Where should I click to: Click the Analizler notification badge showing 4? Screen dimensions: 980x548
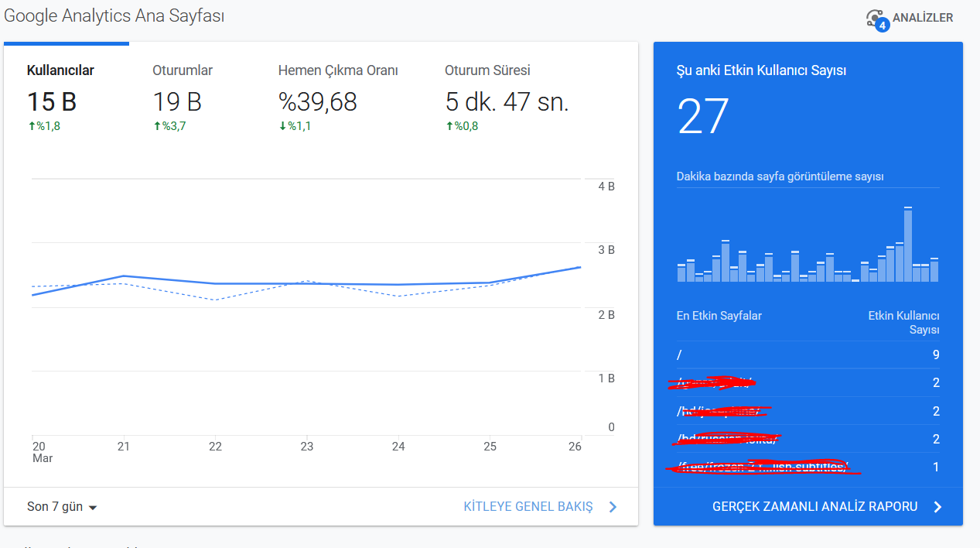pos(883,25)
